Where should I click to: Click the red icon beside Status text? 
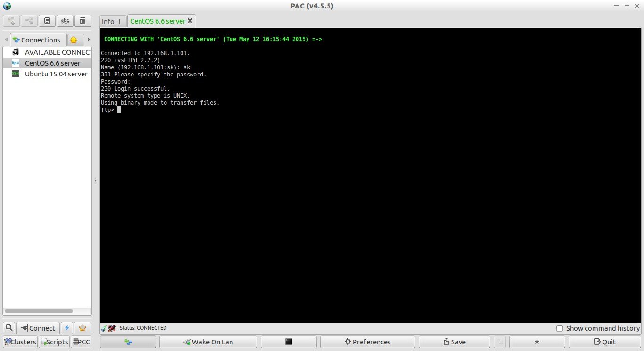click(x=112, y=328)
